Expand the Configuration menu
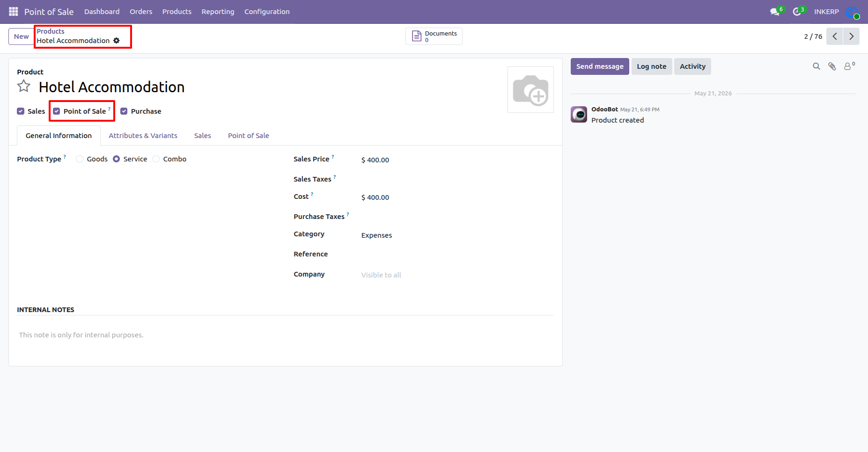The width and height of the screenshot is (868, 452). (267, 12)
